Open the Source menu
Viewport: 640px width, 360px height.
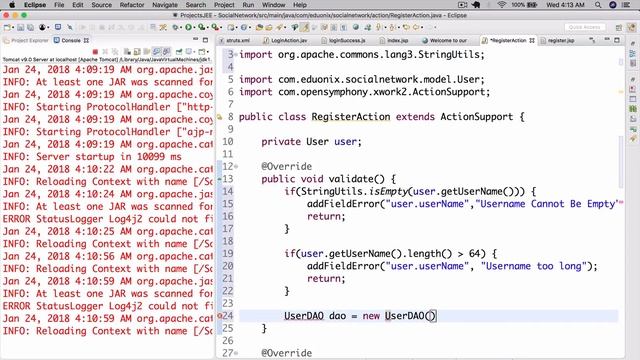(x=102, y=5)
